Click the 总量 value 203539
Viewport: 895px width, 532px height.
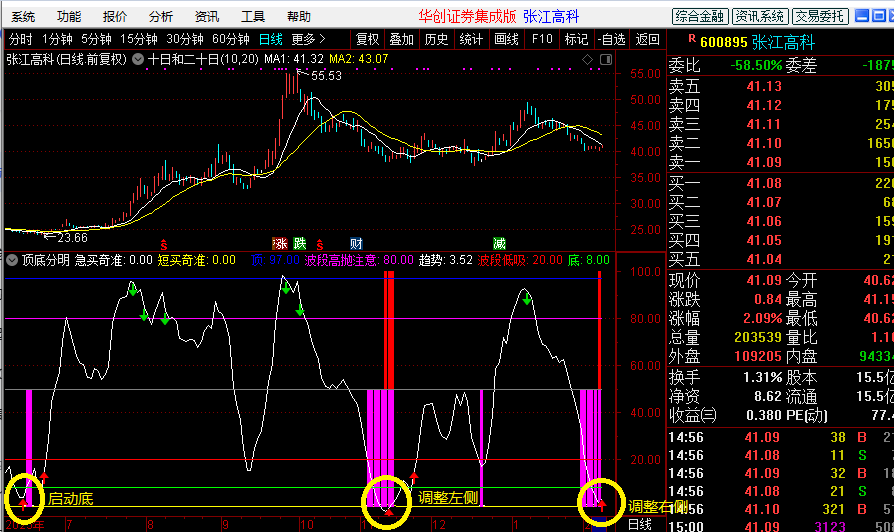point(757,337)
